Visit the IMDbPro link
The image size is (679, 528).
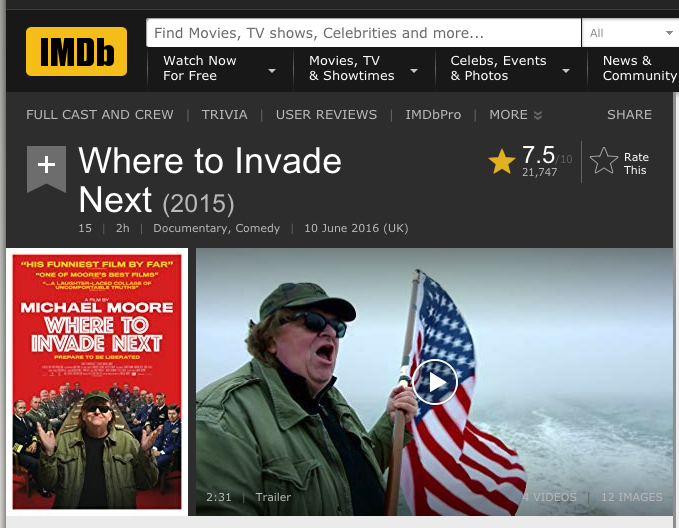click(433, 115)
